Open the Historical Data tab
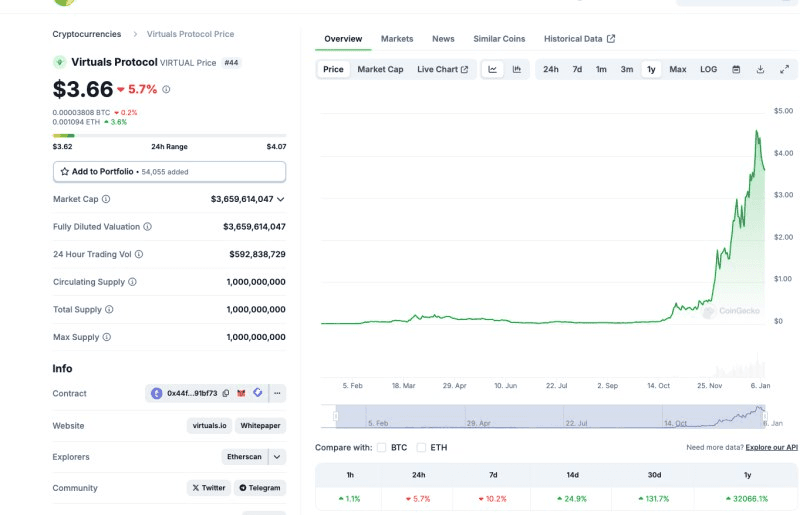The height and width of the screenshot is (515, 800). point(579,39)
